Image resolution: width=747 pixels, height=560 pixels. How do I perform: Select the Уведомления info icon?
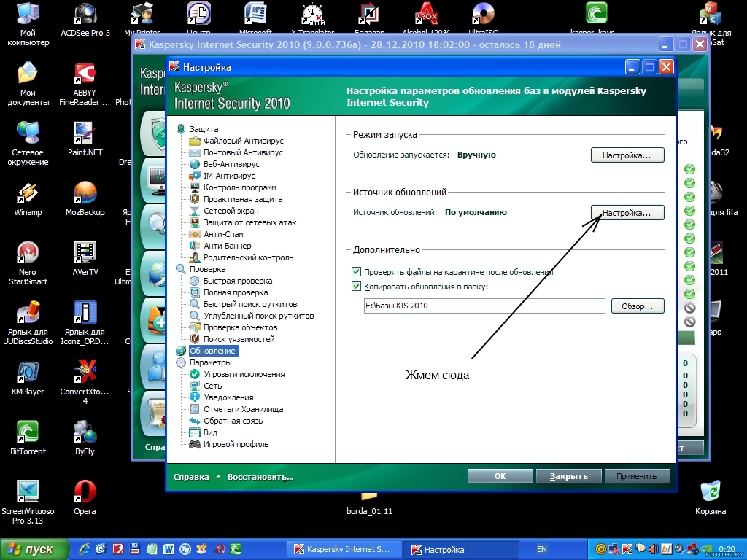194,397
